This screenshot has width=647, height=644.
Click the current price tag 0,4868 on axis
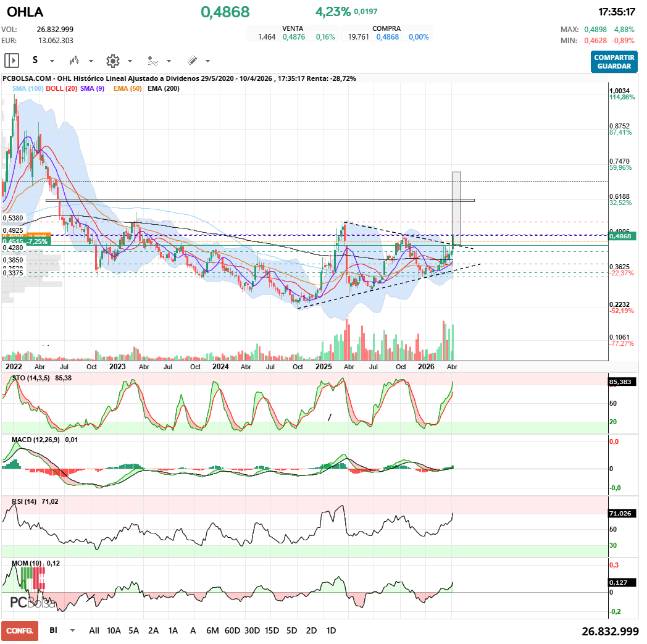click(623, 236)
